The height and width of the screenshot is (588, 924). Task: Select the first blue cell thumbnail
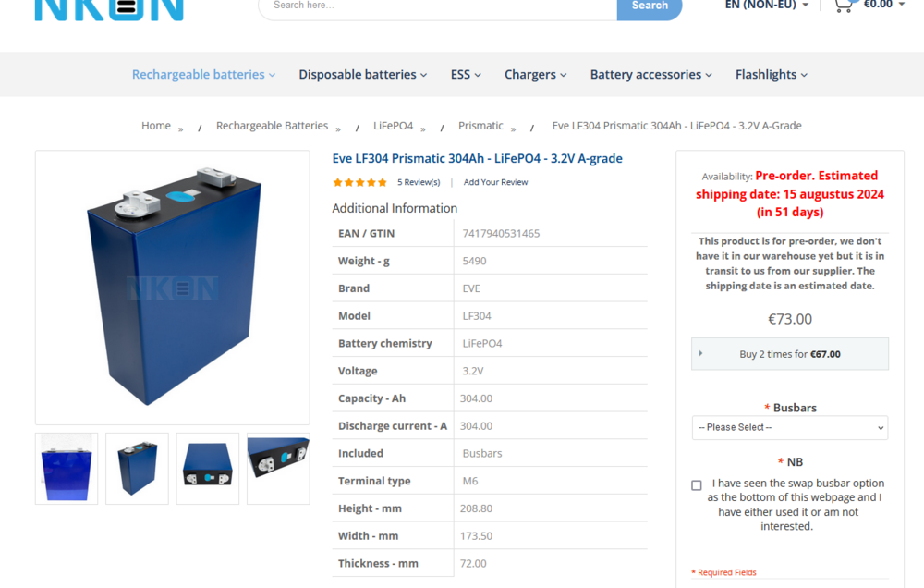point(67,469)
